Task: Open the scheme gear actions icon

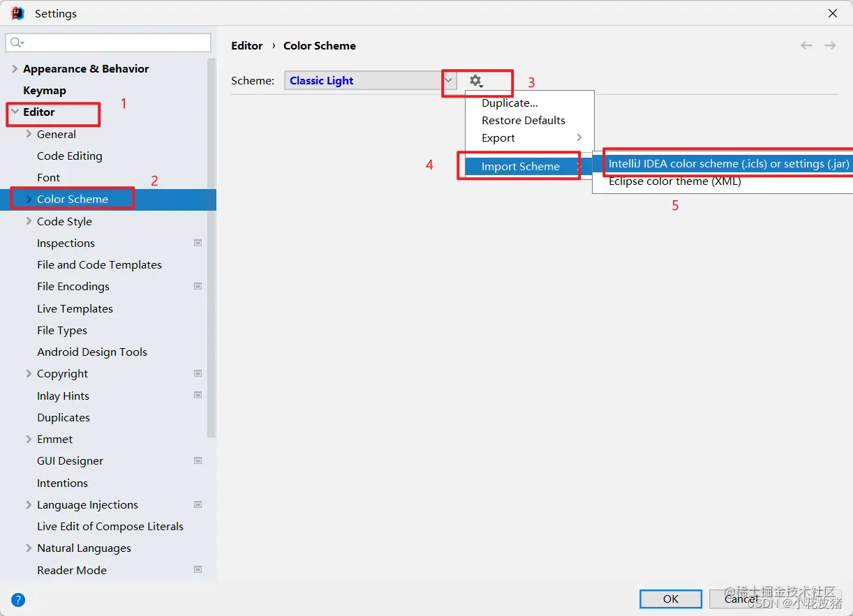Action: [476, 81]
